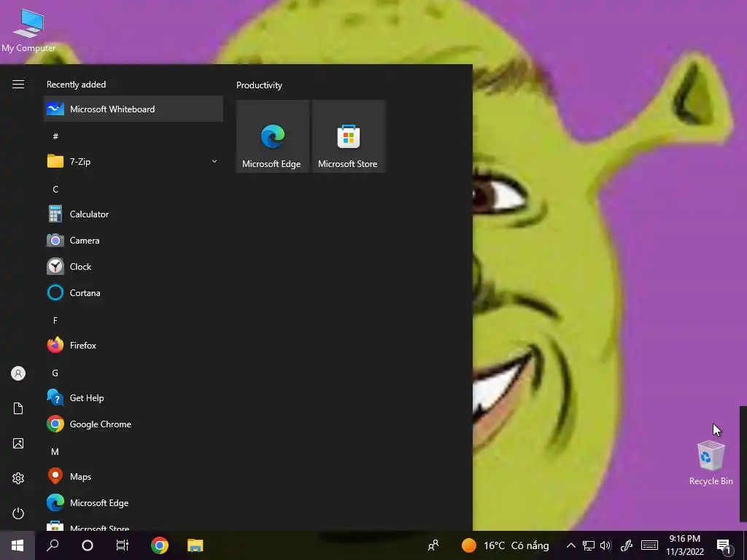
Task: Select the Recycle Bin desktop icon
Action: (711, 462)
